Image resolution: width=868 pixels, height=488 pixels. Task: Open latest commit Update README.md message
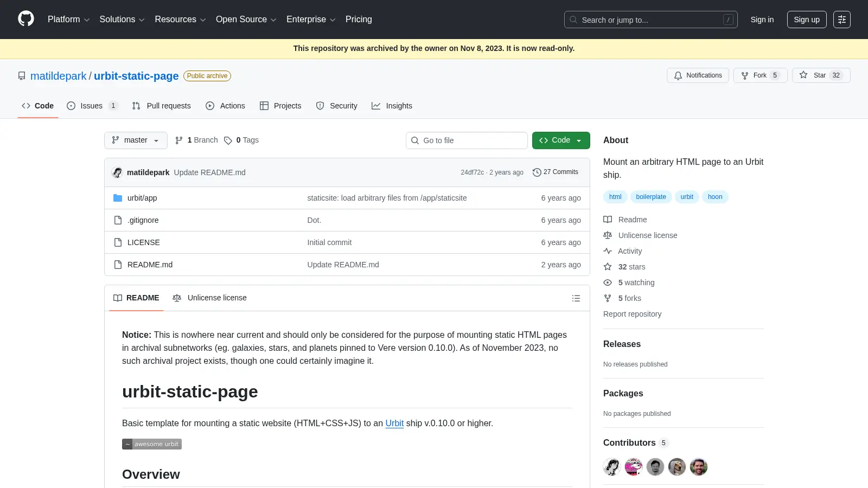[209, 172]
